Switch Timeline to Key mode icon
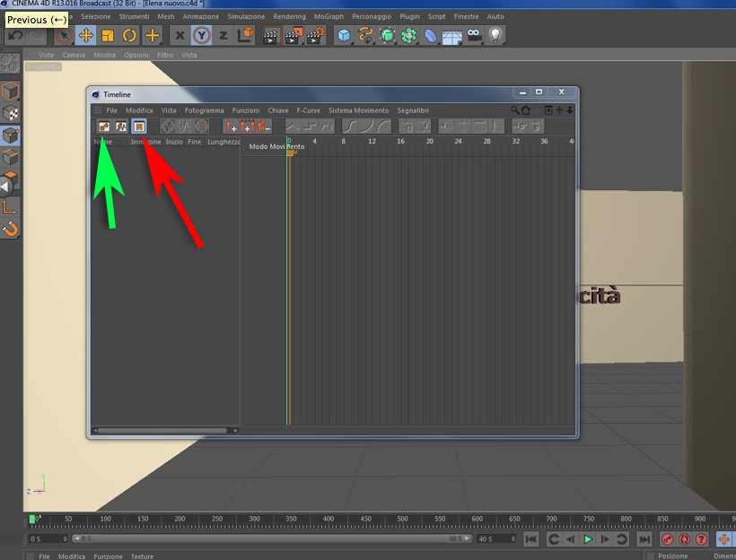The image size is (736, 560). (104, 127)
